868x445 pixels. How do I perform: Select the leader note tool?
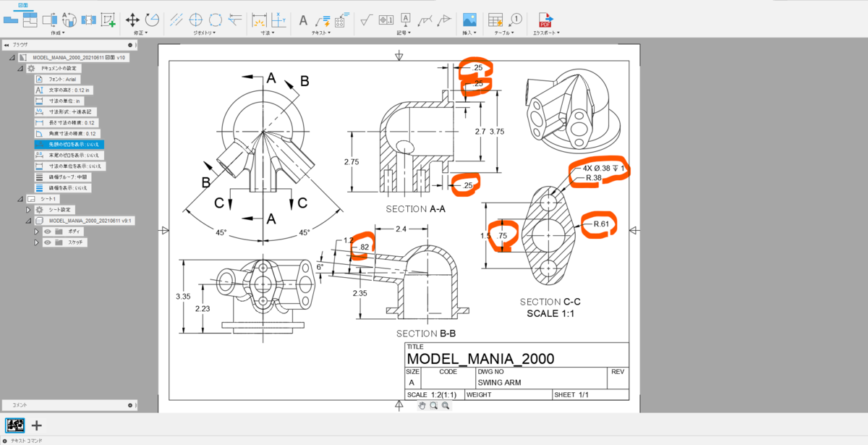click(x=323, y=20)
